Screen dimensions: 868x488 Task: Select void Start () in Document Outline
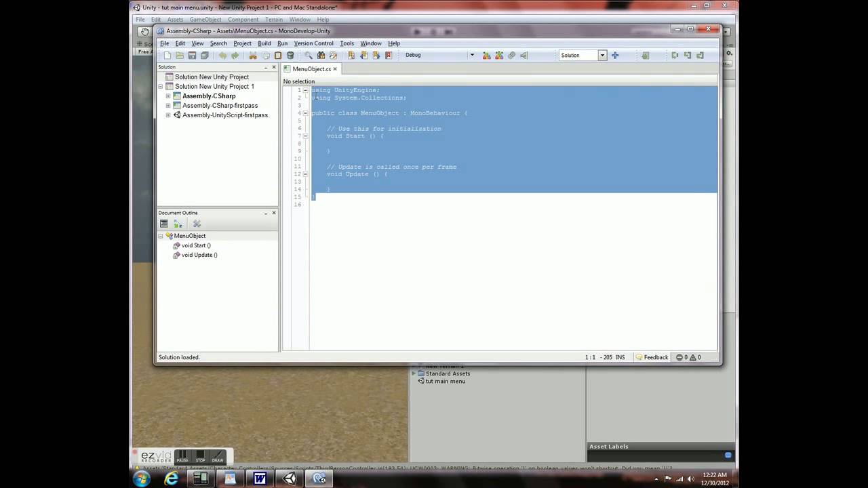click(196, 245)
